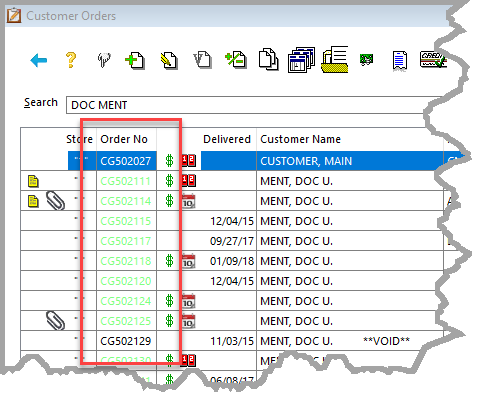Viewport: 488px width, 411px height.
Task: Click the copy documents toolbar icon
Action: pyautogui.click(x=269, y=60)
